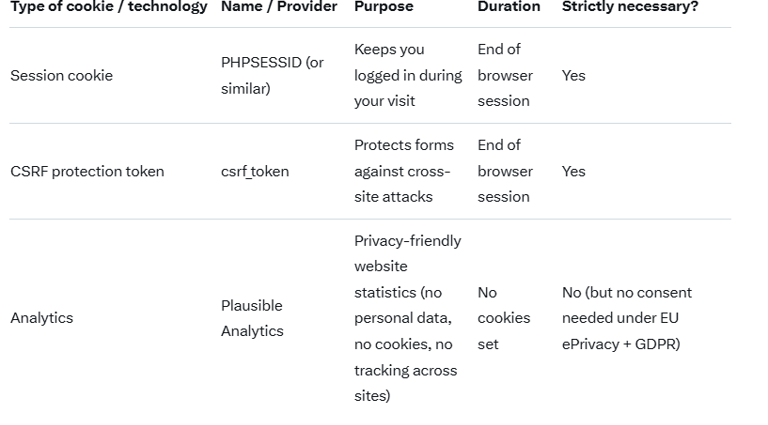The height and width of the screenshot is (425, 768).
Task: Click the "Keeps you logged in" purpose text
Action: click(407, 75)
